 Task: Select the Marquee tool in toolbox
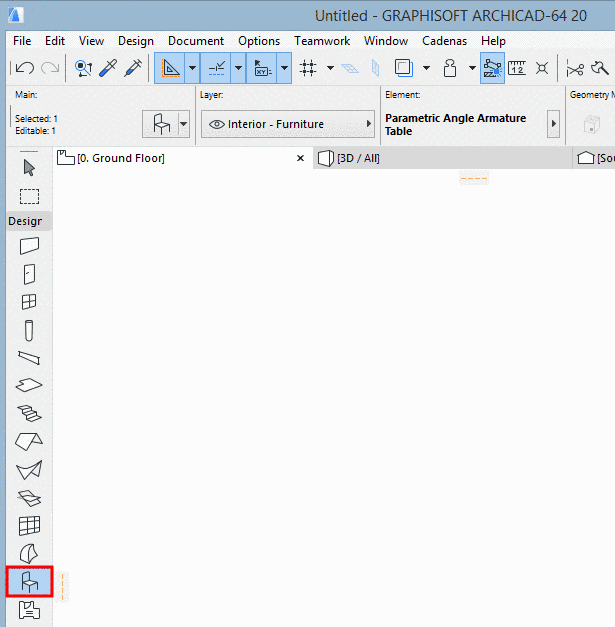click(29, 196)
